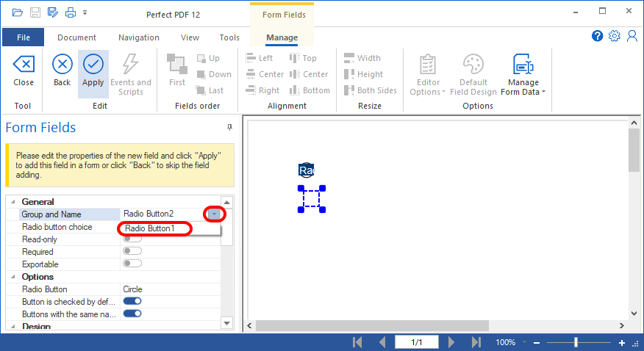Open Editor Options dropdown
Screen dimensions: 644x351
(x=428, y=75)
